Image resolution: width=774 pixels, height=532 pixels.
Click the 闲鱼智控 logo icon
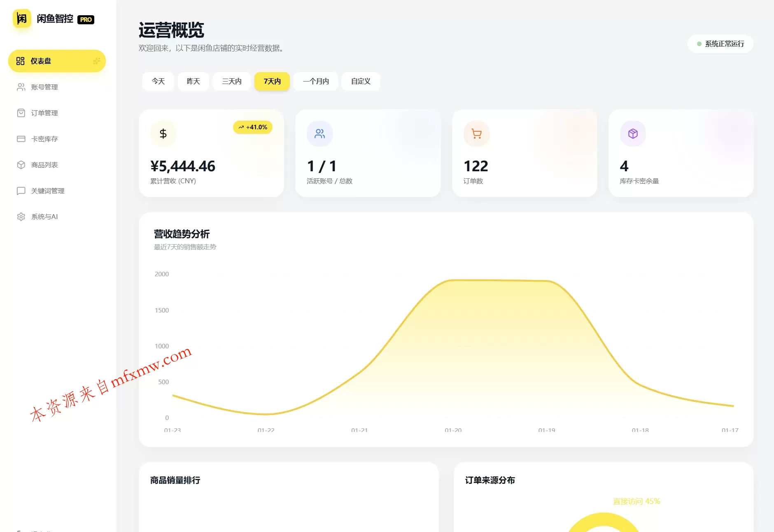pos(22,19)
